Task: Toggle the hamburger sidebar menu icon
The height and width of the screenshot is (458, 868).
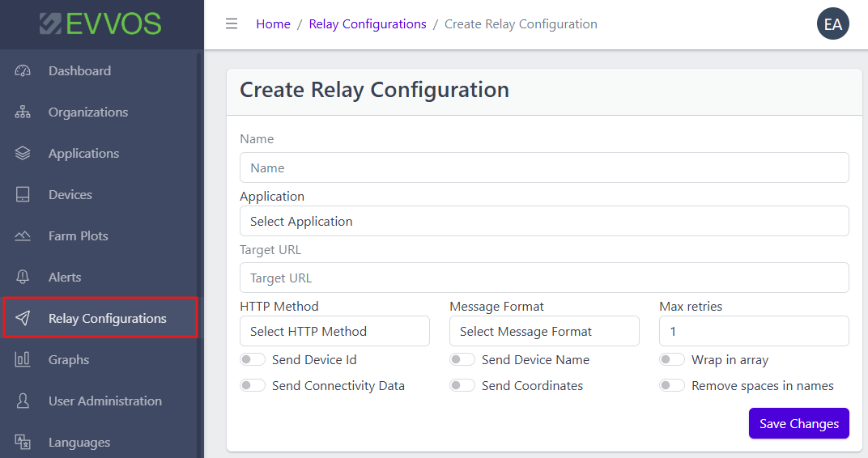Action: 232,24
